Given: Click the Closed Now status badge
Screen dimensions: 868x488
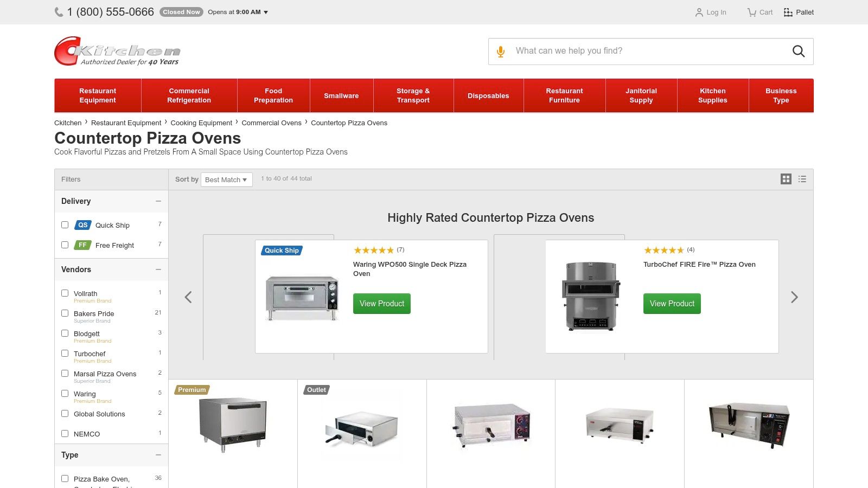Looking at the screenshot, I should 181,12.
